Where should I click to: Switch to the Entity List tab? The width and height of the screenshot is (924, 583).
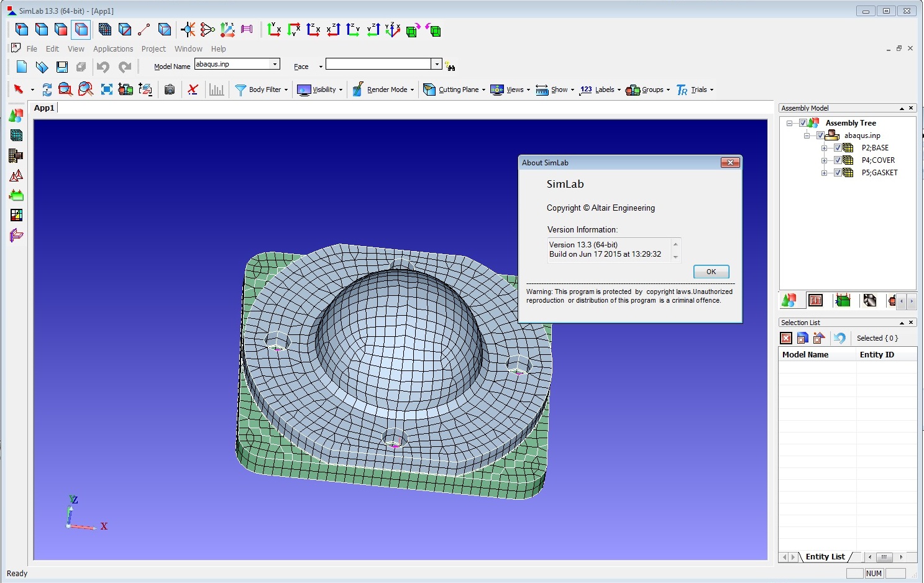tap(825, 557)
